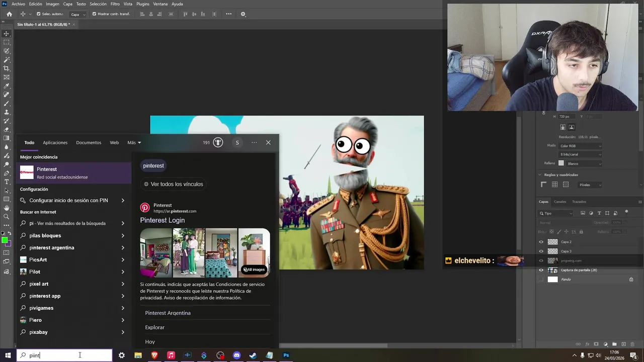Open the three-dots more align options

(x=228, y=14)
